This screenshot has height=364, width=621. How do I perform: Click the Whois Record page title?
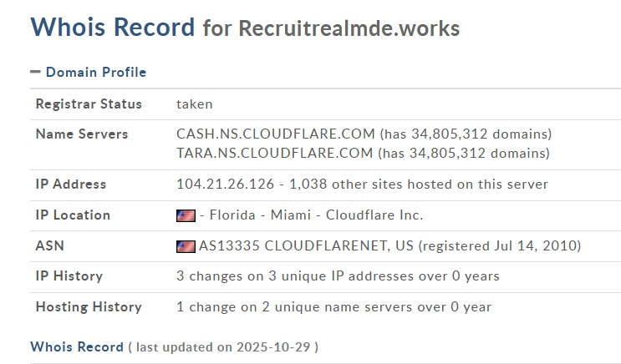tap(112, 27)
